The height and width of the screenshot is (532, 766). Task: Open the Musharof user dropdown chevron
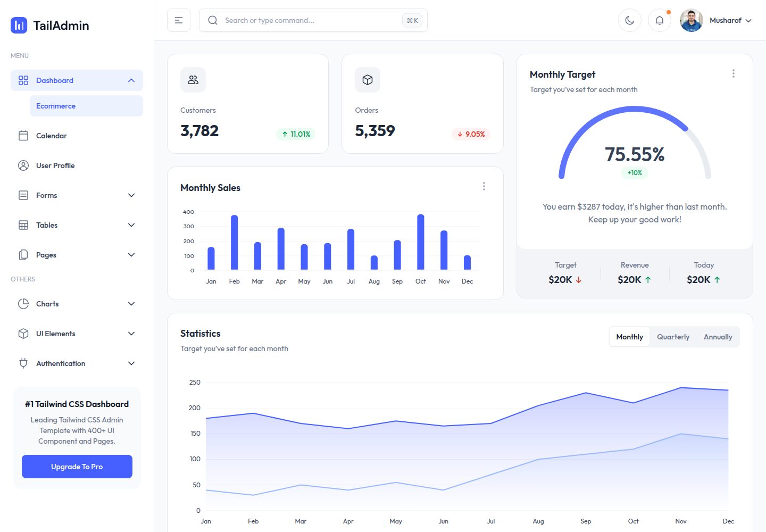click(x=748, y=21)
